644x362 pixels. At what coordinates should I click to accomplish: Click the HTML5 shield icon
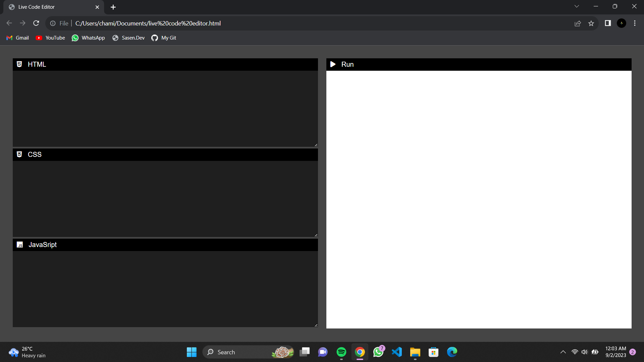coord(19,64)
